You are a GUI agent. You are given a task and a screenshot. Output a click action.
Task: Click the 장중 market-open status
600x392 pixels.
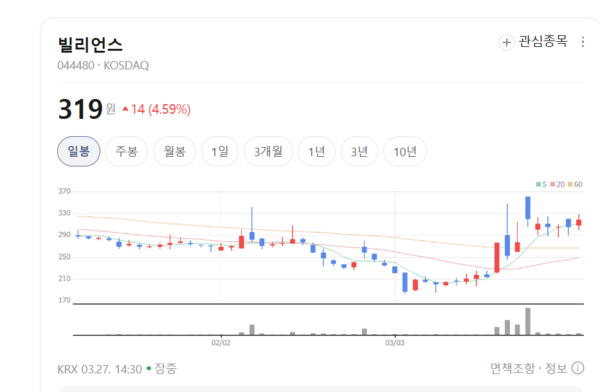click(x=165, y=369)
